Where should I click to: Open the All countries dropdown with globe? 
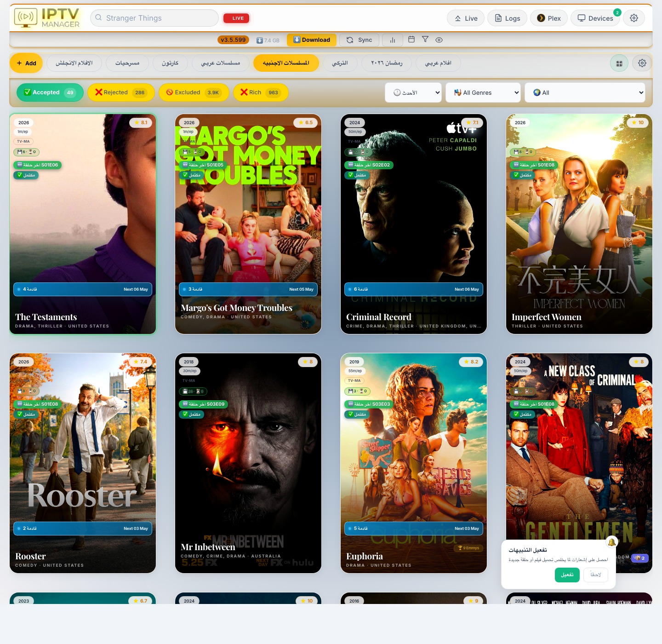coord(585,92)
